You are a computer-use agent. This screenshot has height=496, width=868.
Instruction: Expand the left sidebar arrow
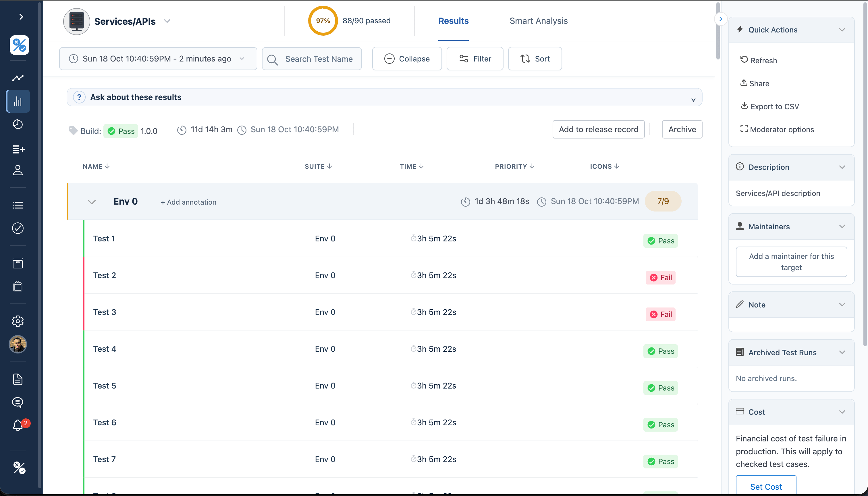point(21,17)
